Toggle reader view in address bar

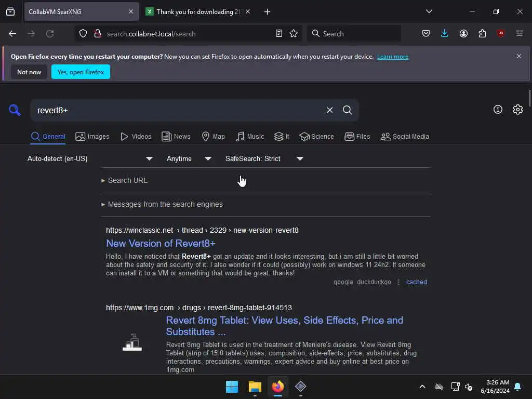(279, 33)
